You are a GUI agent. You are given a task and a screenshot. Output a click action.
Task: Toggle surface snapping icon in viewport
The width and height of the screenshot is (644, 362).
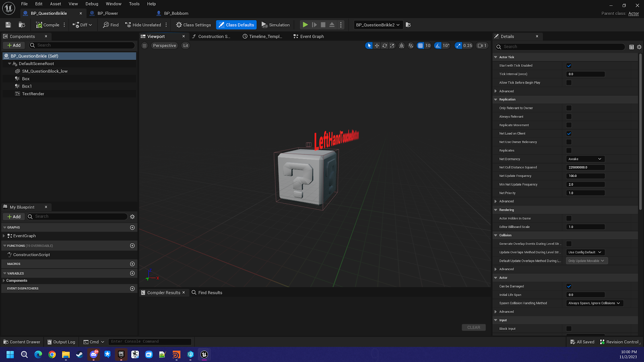[411, 45]
